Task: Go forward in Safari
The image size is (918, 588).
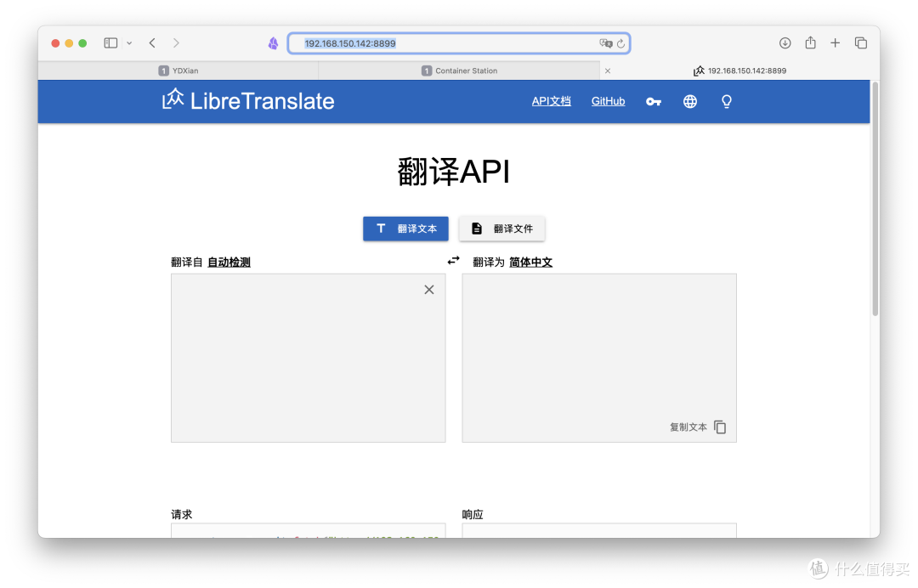Action: click(x=176, y=42)
